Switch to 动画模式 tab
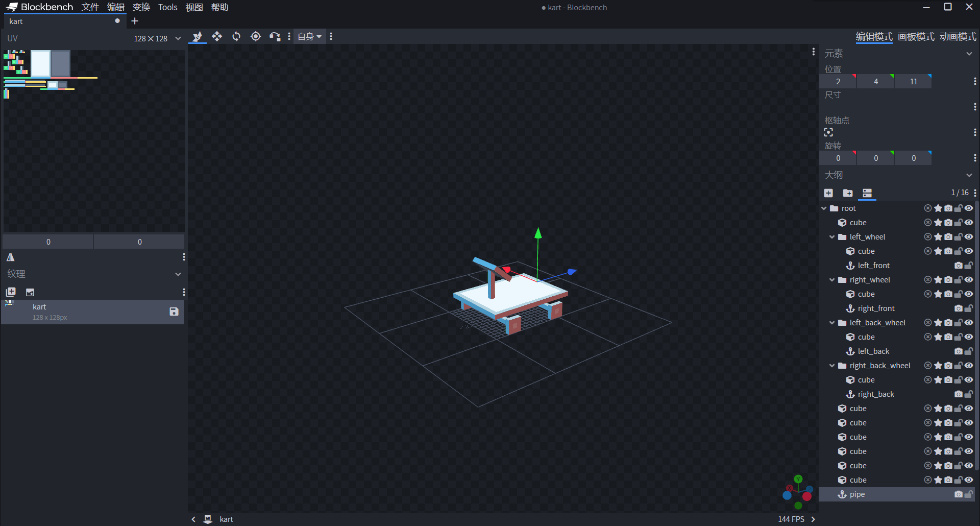Viewport: 980px width, 526px height. tap(958, 37)
